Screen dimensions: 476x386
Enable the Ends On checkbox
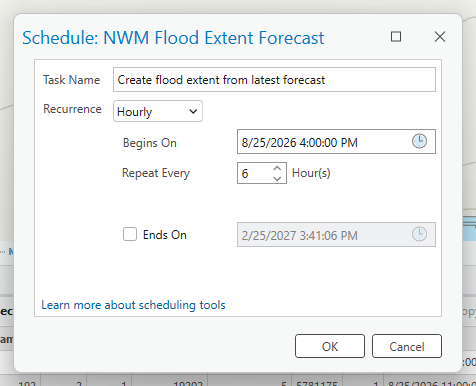tap(130, 234)
